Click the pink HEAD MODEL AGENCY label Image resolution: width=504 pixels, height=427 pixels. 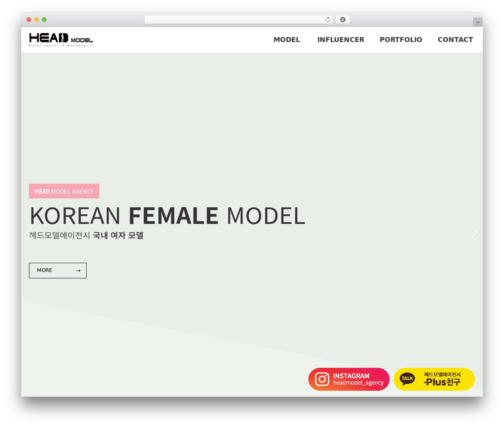(64, 191)
